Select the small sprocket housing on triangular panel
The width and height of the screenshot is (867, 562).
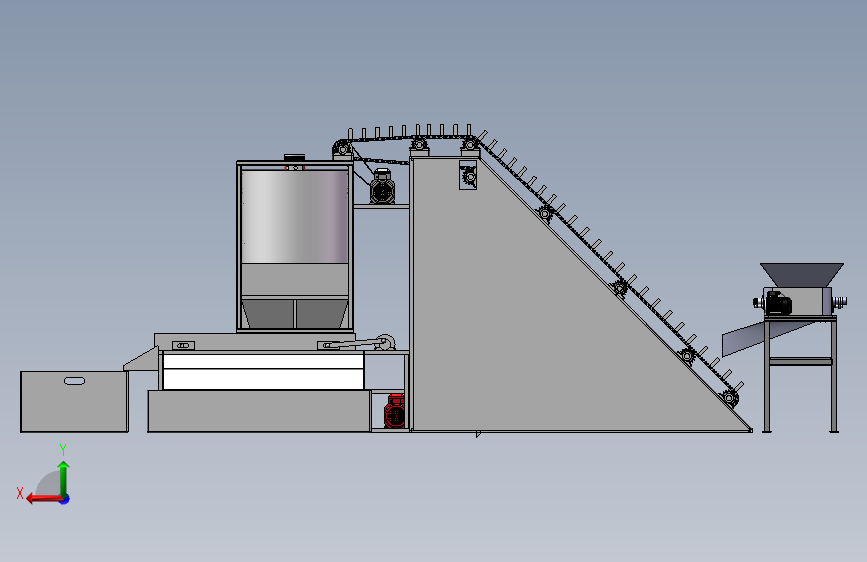pyautogui.click(x=468, y=175)
